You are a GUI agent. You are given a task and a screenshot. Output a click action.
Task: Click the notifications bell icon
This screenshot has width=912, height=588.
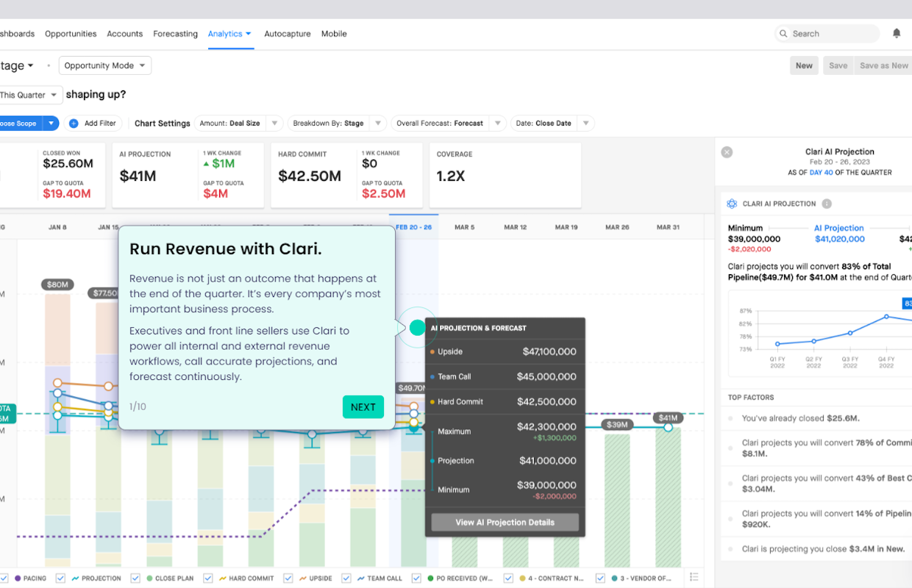897,33
